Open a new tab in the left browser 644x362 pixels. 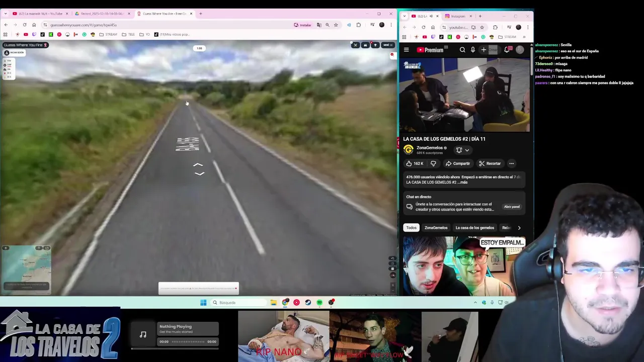pyautogui.click(x=200, y=14)
